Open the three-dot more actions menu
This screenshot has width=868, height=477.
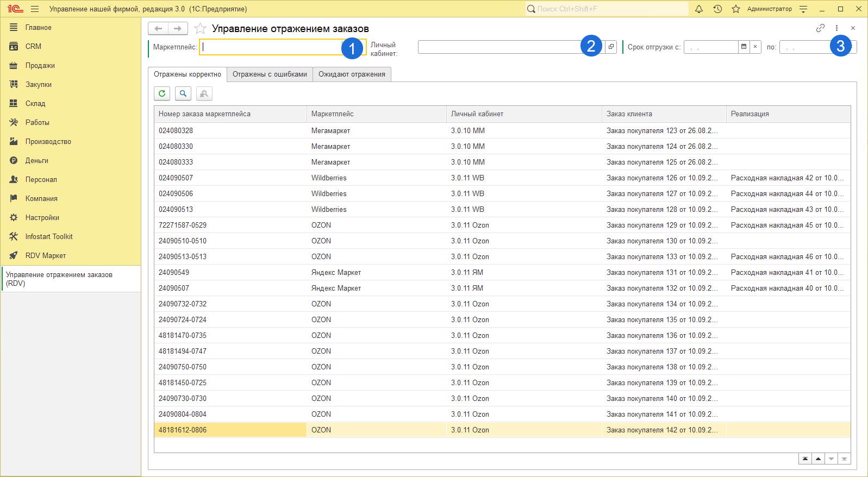[x=836, y=28]
